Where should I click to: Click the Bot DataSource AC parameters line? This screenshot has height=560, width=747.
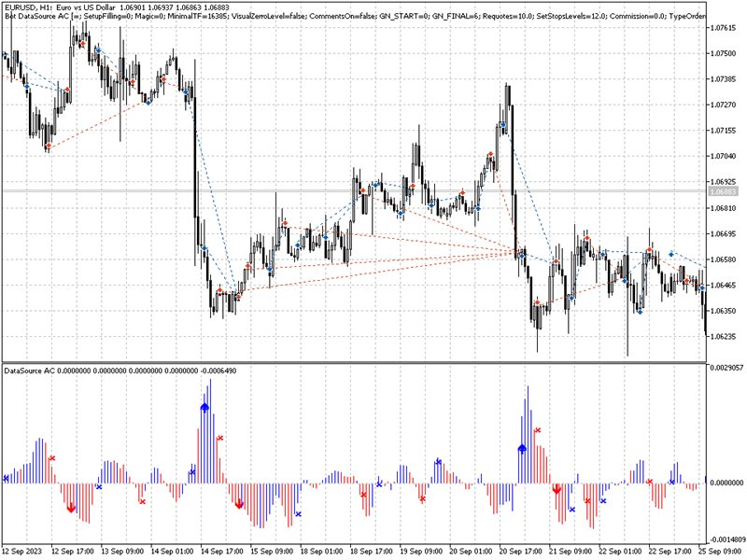tap(355, 16)
